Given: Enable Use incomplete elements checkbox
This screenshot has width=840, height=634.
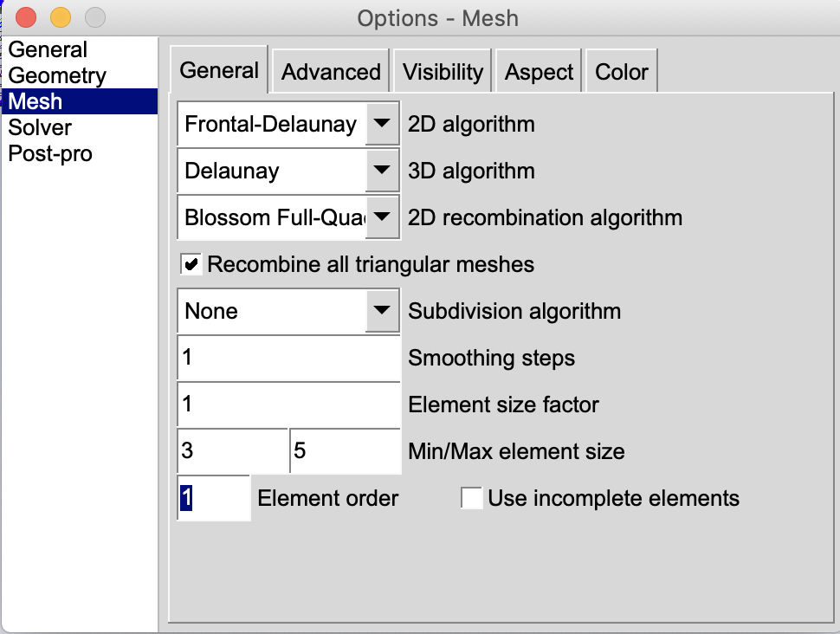Looking at the screenshot, I should pyautogui.click(x=471, y=498).
